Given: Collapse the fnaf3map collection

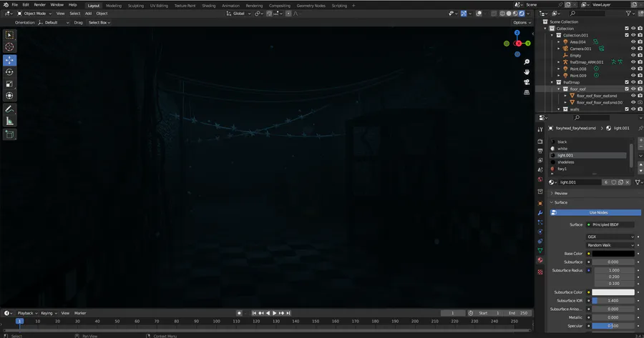Looking at the screenshot, I should click(x=552, y=82).
